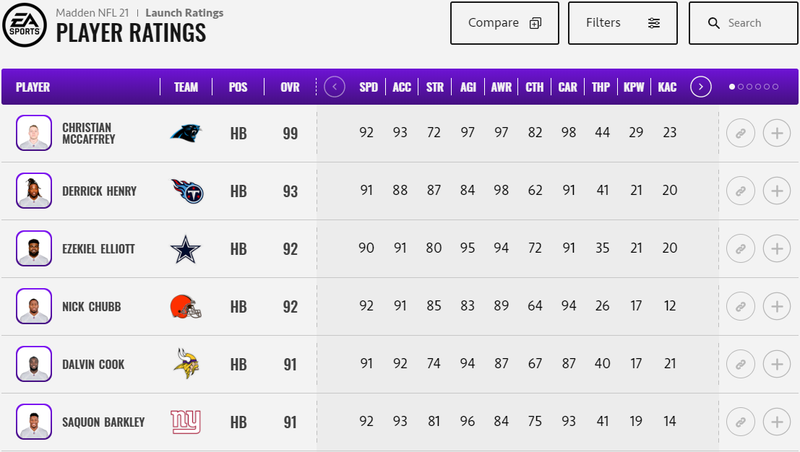The width and height of the screenshot is (800, 452).
Task: Add Derrick Henry to compare with plus icon
Action: pyautogui.click(x=777, y=191)
